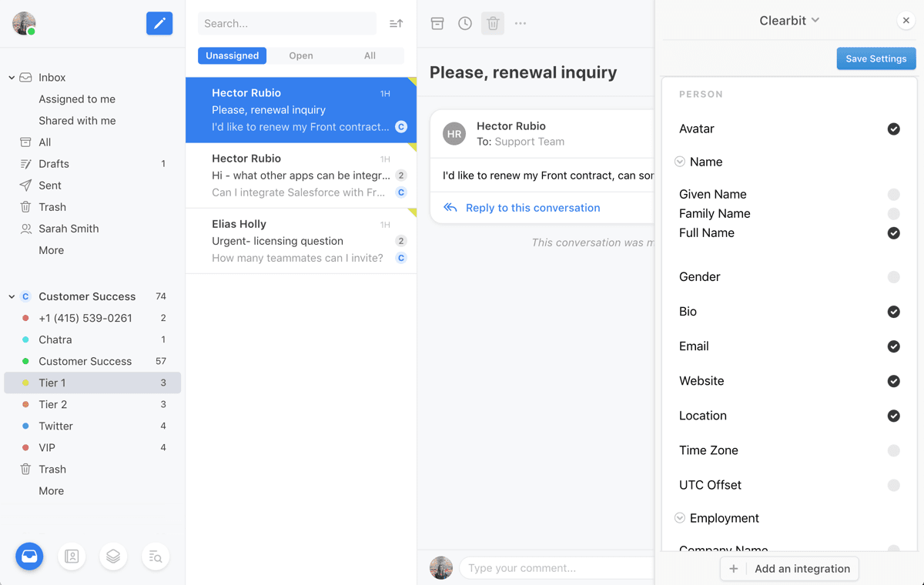The width and height of the screenshot is (924, 585).
Task: Disable the Email enrichment toggle
Action: [893, 346]
